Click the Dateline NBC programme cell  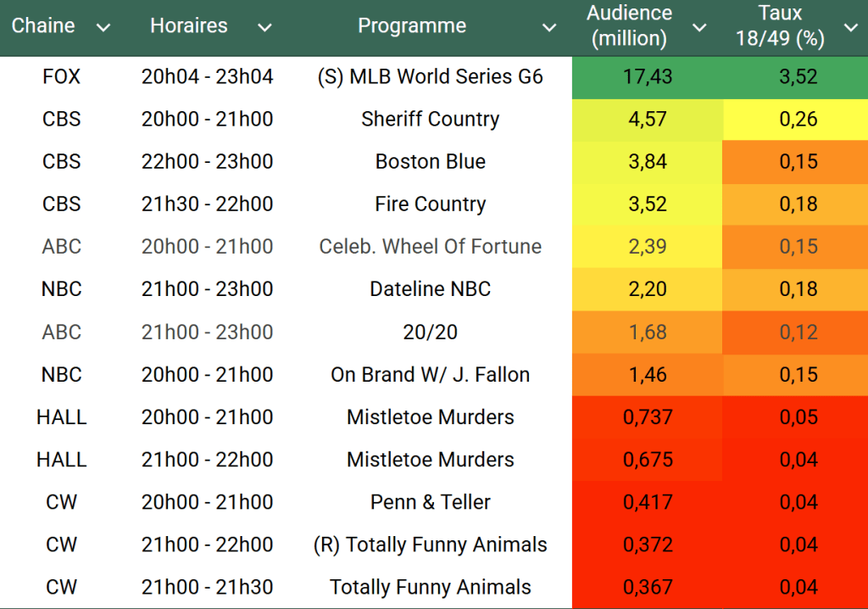tap(430, 289)
